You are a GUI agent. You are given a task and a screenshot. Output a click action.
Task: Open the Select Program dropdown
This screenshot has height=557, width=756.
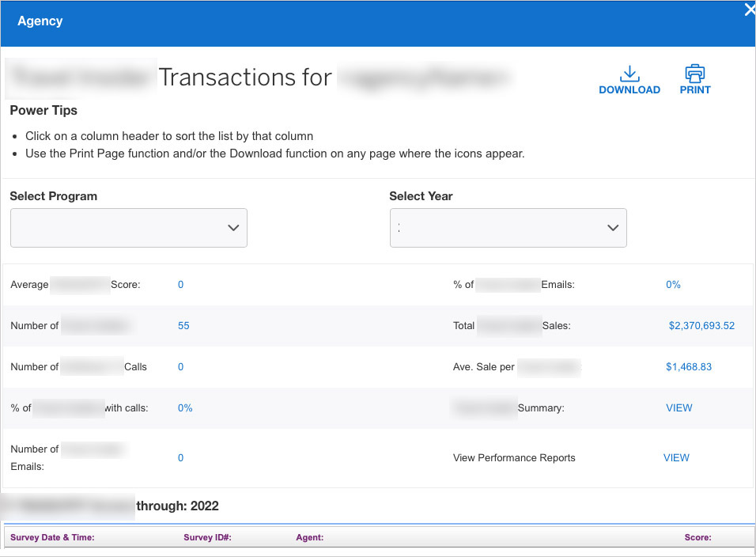tap(129, 228)
